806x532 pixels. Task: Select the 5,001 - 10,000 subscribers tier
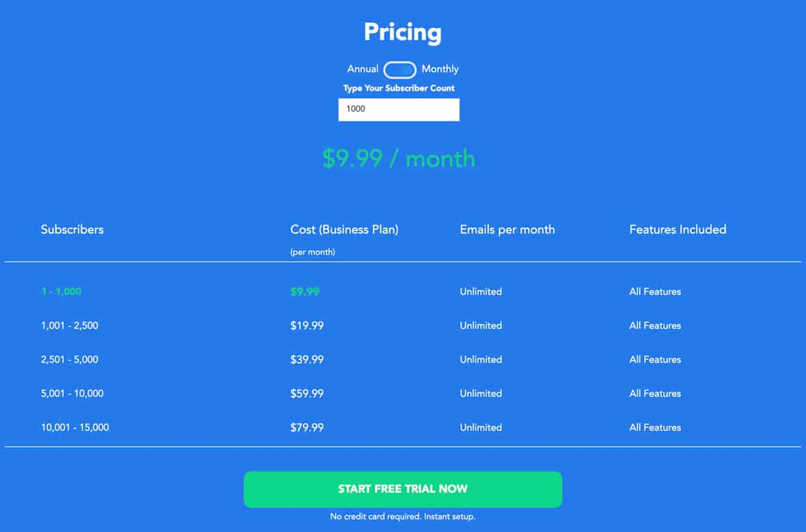pos(72,394)
